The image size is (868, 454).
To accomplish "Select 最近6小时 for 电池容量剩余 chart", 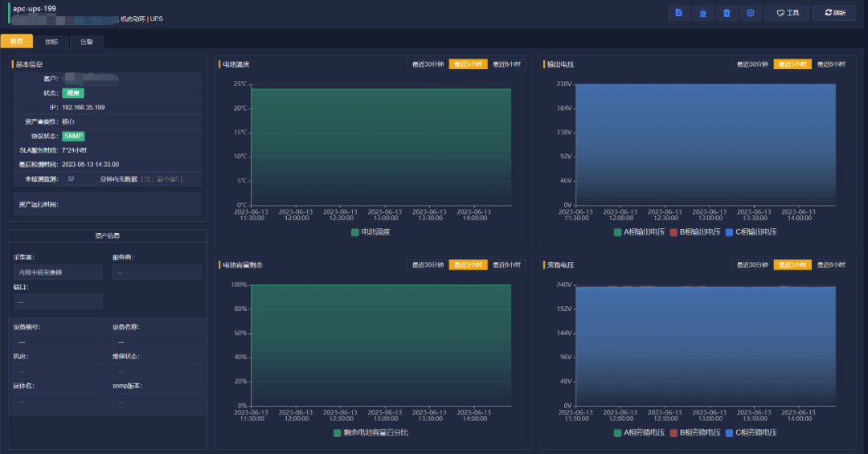I will click(x=506, y=264).
